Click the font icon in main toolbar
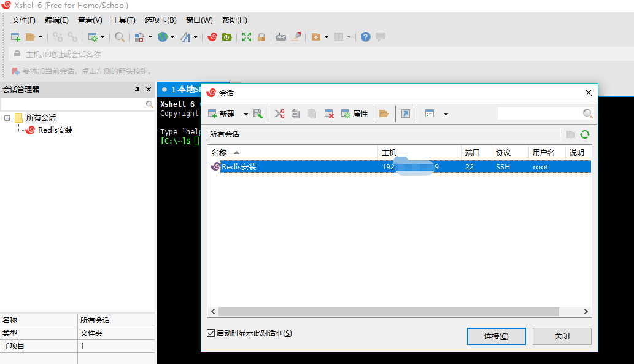Image resolution: width=634 pixels, height=364 pixels. coord(185,37)
